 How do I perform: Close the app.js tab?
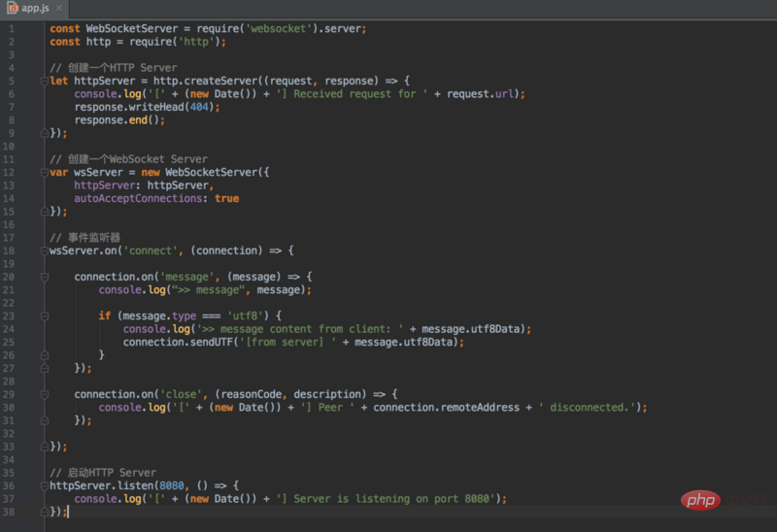59,8
